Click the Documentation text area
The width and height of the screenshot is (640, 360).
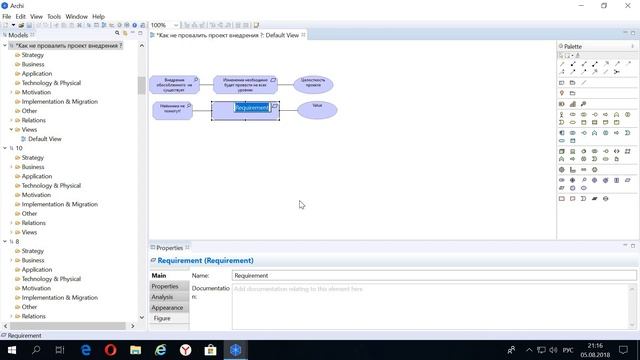(x=431, y=306)
